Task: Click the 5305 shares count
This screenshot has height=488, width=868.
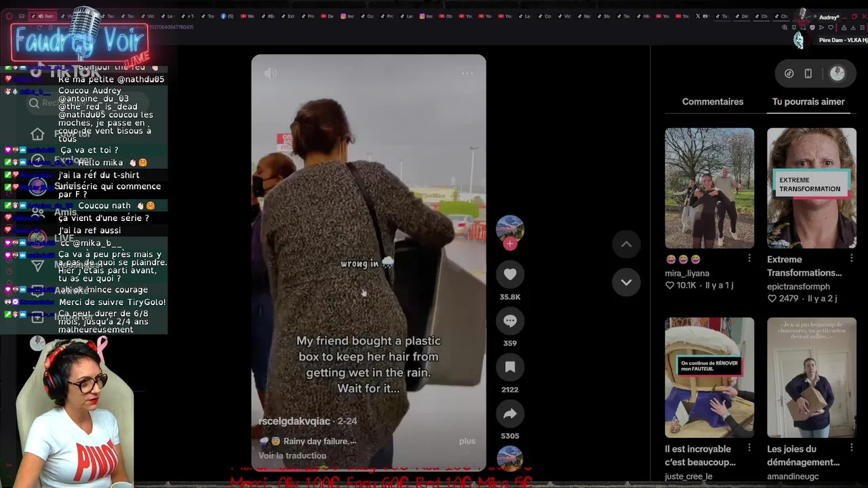Action: coord(510,436)
